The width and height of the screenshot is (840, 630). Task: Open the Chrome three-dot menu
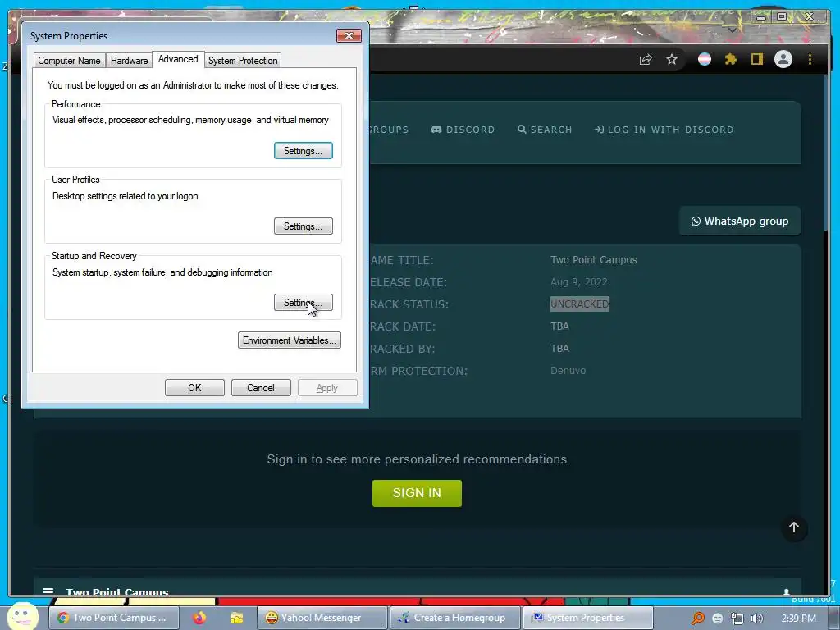pyautogui.click(x=810, y=59)
